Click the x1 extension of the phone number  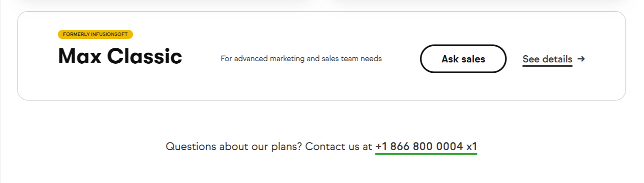pyautogui.click(x=471, y=147)
